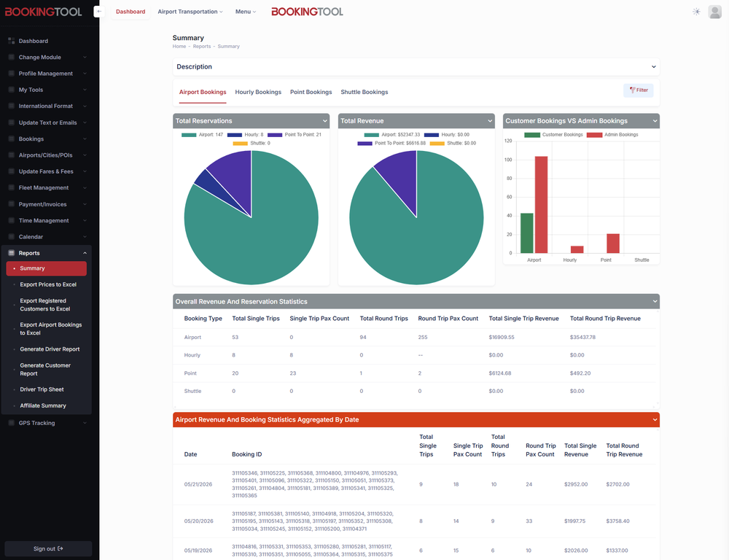Screen dimensions: 729x560
Task: Click the Customer Bookings Airport bar
Action: pyautogui.click(x=527, y=233)
